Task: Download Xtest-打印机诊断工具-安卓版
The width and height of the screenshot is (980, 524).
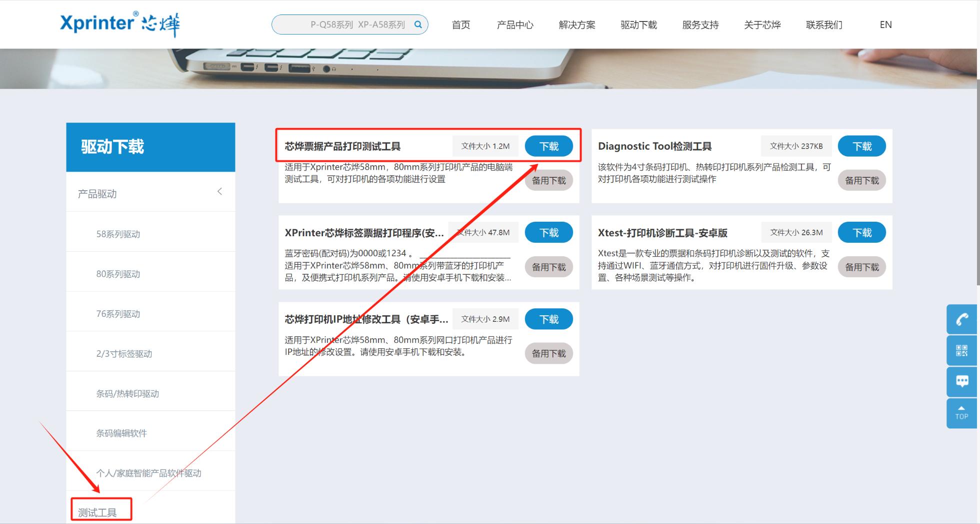Action: (862, 232)
